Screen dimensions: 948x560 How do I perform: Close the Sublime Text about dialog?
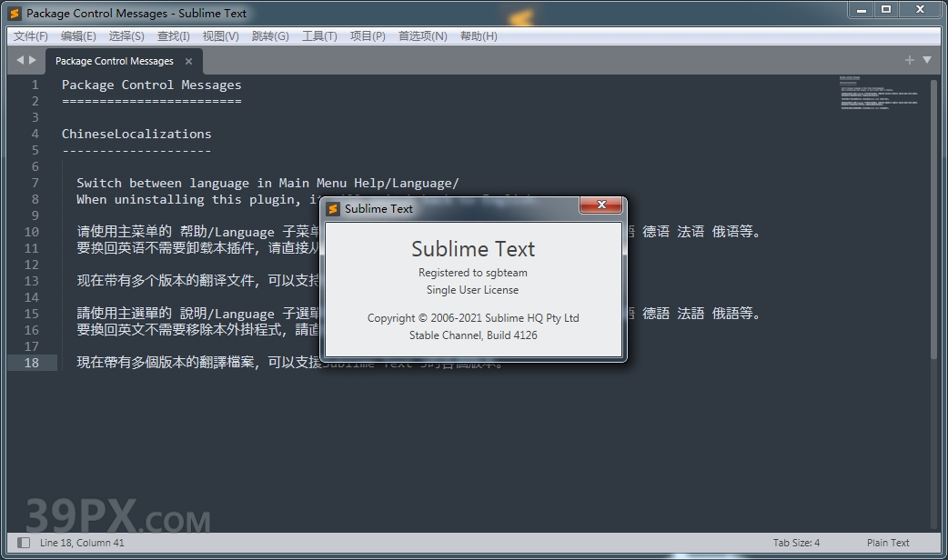[601, 205]
